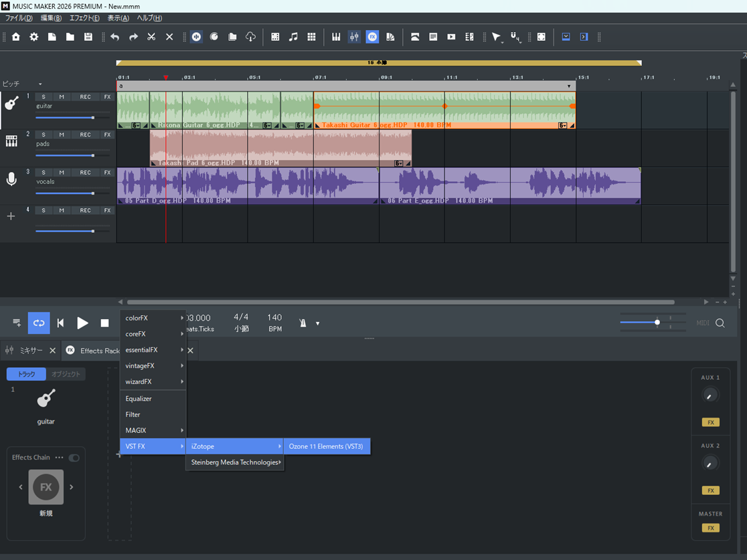Click the metronome icon in transport bar
This screenshot has height=560, width=747.
[x=303, y=323]
